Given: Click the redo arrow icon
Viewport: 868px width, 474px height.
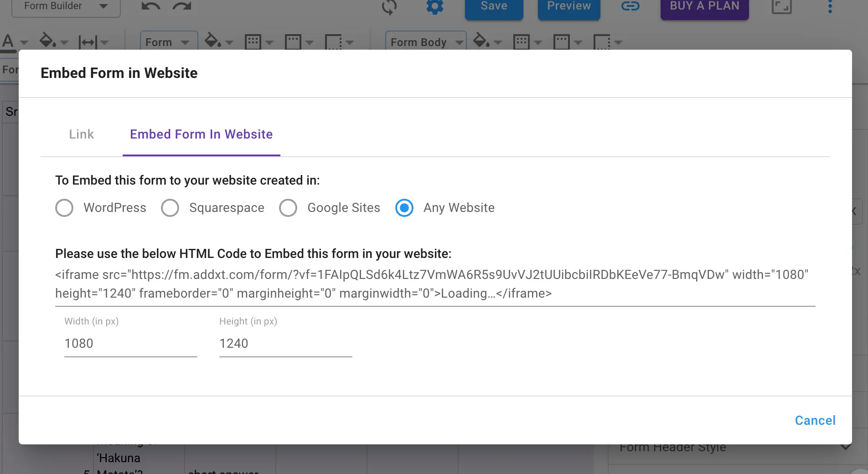Looking at the screenshot, I should click(181, 6).
